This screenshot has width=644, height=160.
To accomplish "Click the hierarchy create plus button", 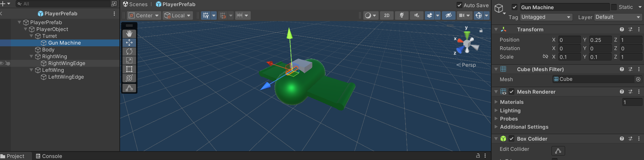I will click(x=3, y=4).
